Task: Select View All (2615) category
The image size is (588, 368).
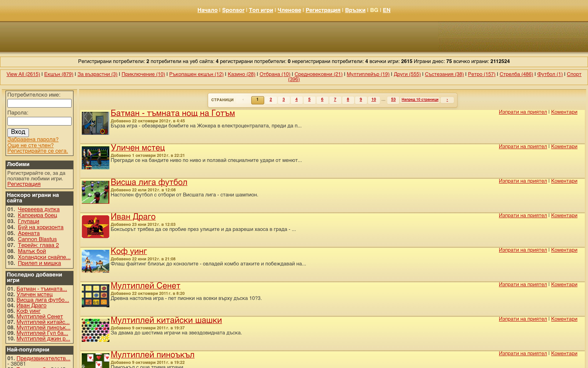Action: coord(23,74)
